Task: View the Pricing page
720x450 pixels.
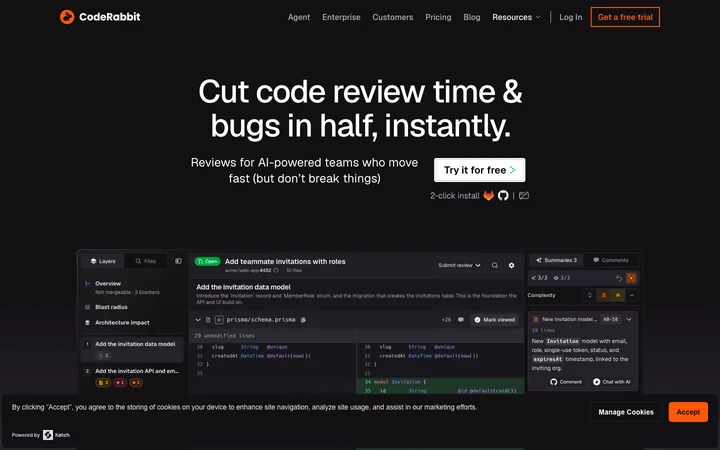Action: click(438, 17)
